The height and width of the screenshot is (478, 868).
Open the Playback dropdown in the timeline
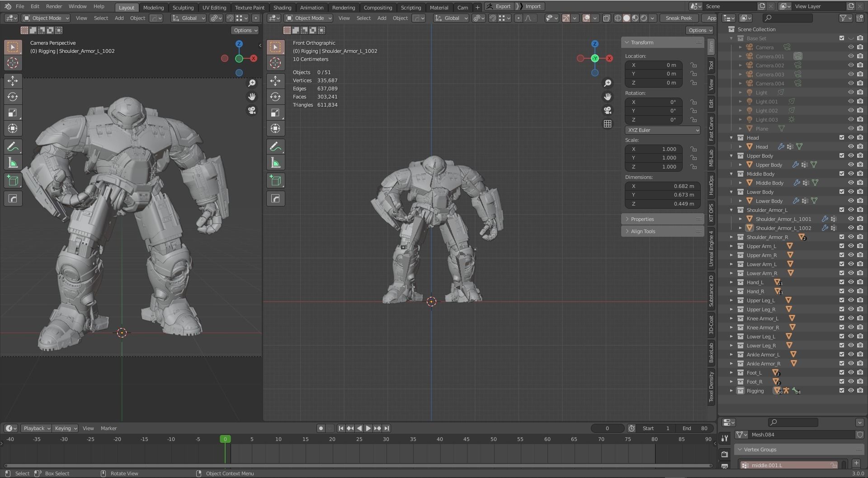pos(36,428)
